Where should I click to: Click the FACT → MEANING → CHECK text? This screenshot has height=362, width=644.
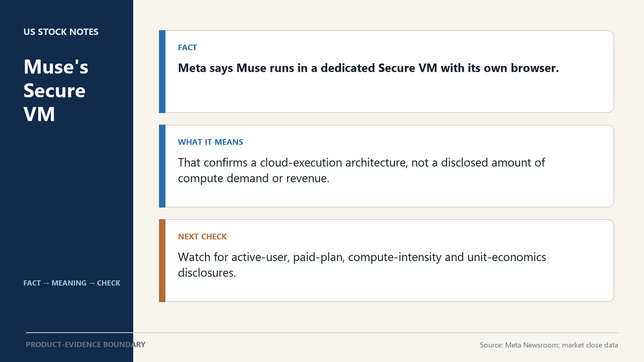(72, 283)
